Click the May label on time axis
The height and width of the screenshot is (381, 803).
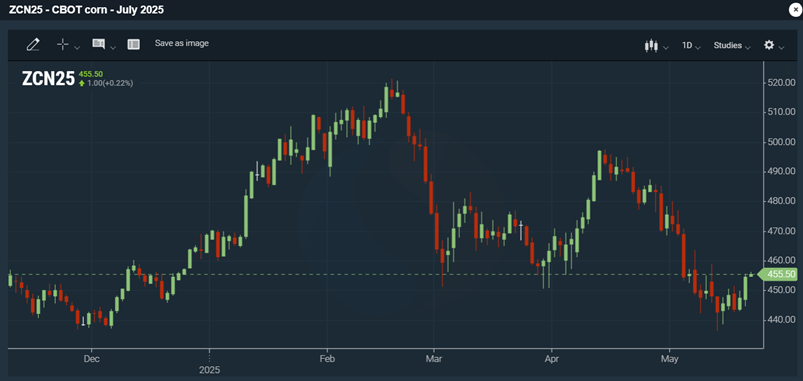669,359
